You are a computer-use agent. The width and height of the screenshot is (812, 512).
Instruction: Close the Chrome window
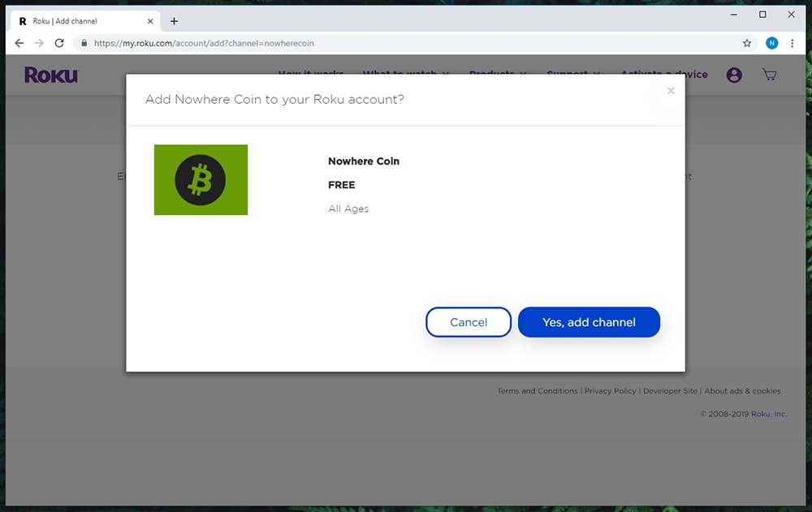tap(791, 15)
